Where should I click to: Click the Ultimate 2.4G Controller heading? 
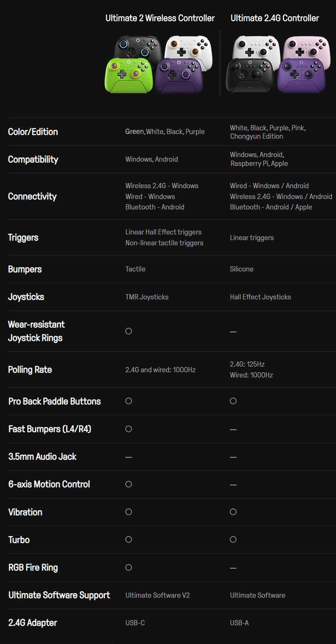click(x=275, y=18)
